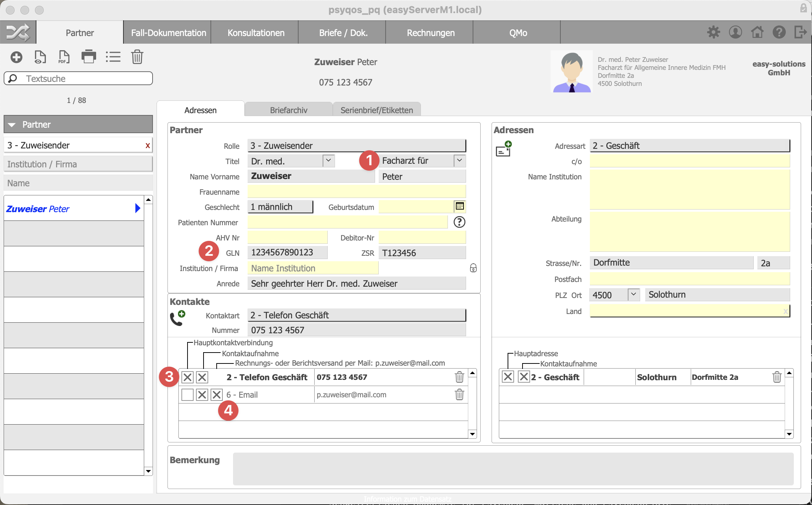Open settings with the gear icon
The height and width of the screenshot is (505, 812).
pyautogui.click(x=713, y=32)
